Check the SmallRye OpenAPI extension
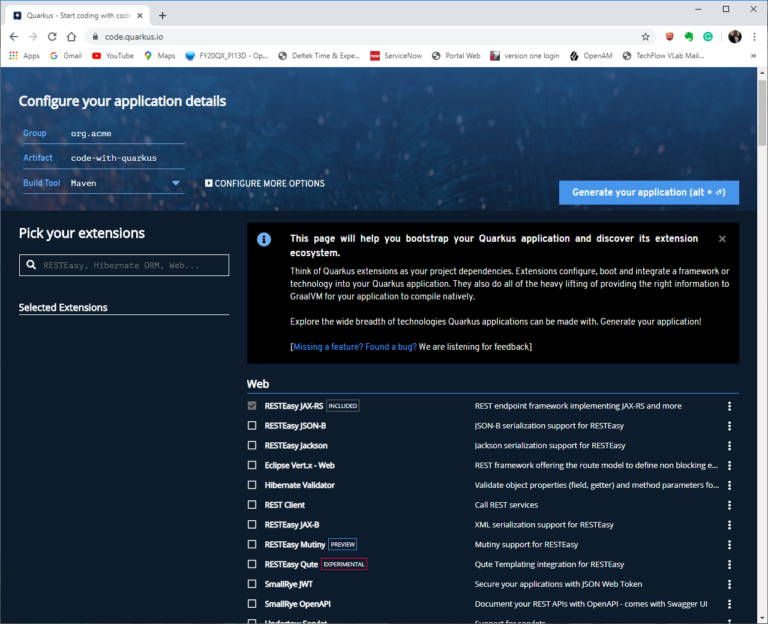768x624 pixels. tap(252, 604)
